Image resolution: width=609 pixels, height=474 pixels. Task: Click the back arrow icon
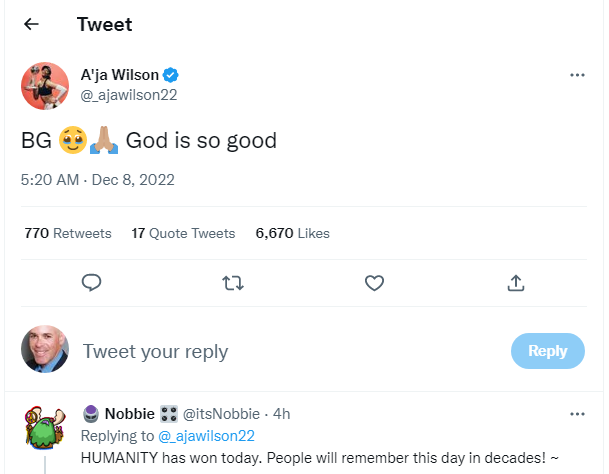point(31,24)
